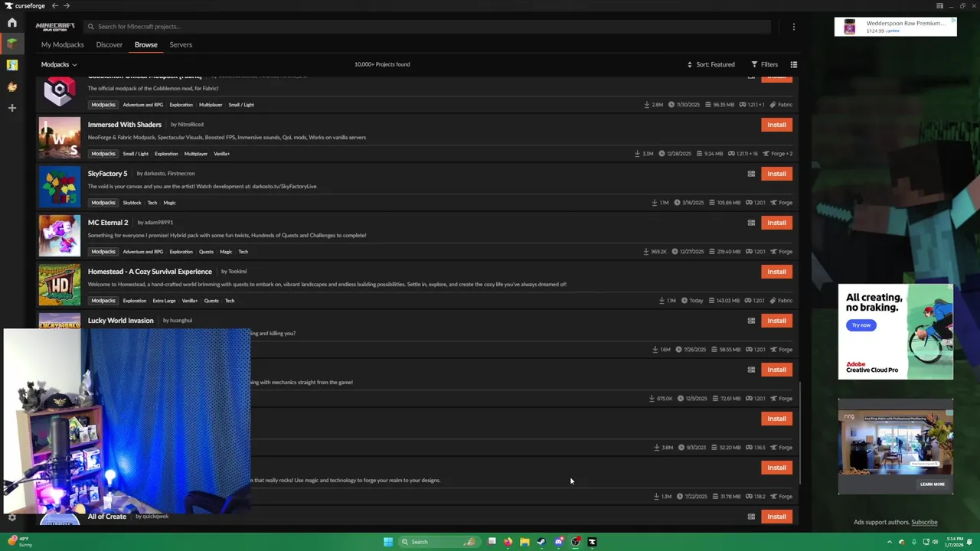Install All of Create modpack

tap(776, 517)
